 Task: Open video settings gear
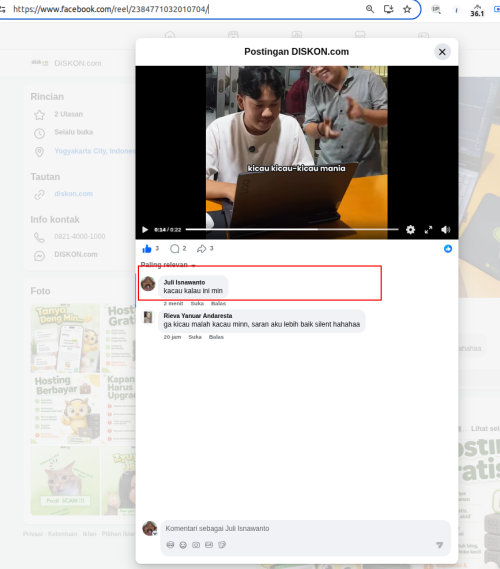pyautogui.click(x=410, y=230)
